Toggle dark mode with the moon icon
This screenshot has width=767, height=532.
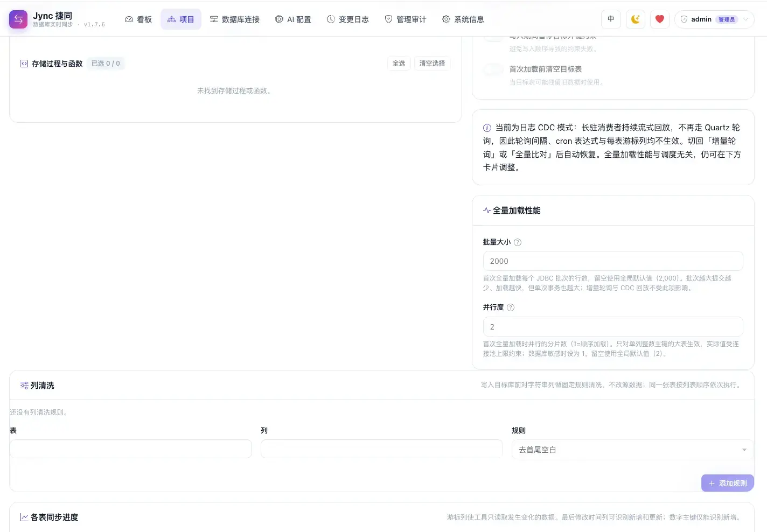pyautogui.click(x=636, y=19)
